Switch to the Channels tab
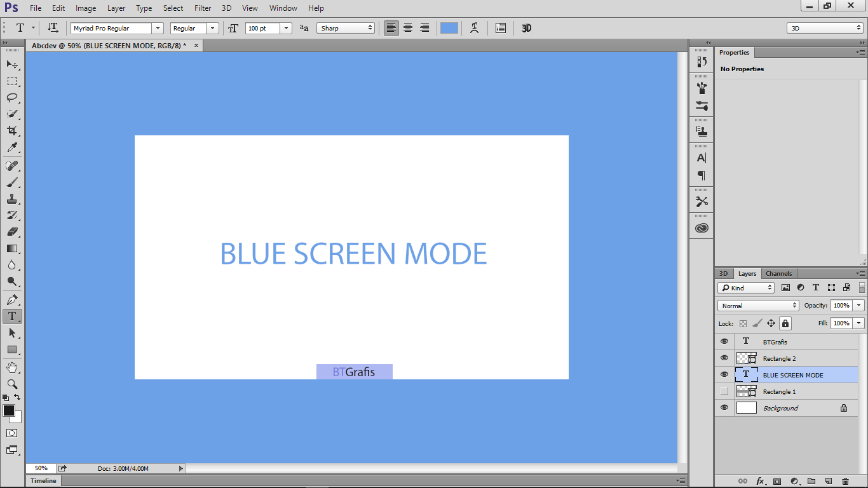This screenshot has width=868, height=488. click(778, 273)
